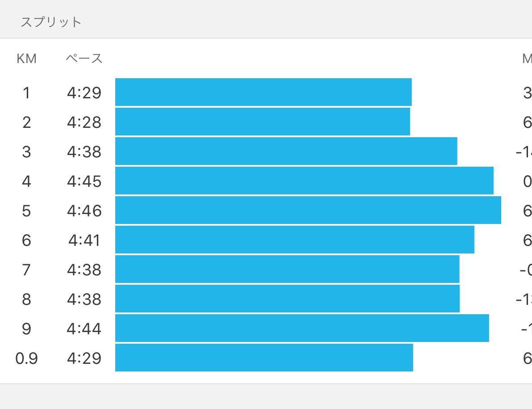Click the partially visible M column header
Viewport: 532px width, 409px height.
point(527,59)
